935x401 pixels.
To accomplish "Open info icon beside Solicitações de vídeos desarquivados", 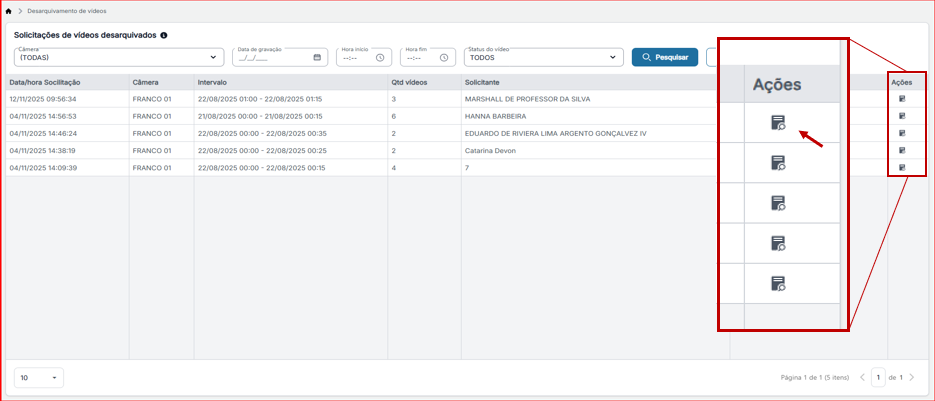I will click(164, 35).
